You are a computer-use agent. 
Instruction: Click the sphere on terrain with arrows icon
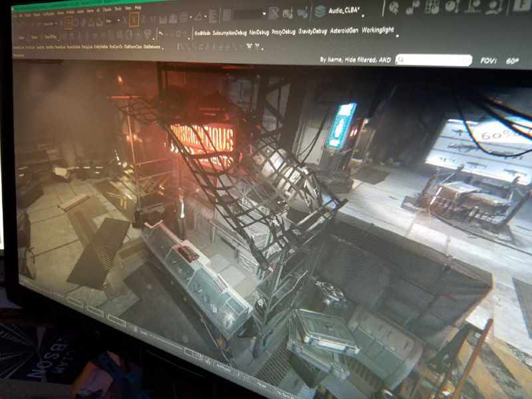pyautogui.click(x=494, y=6)
